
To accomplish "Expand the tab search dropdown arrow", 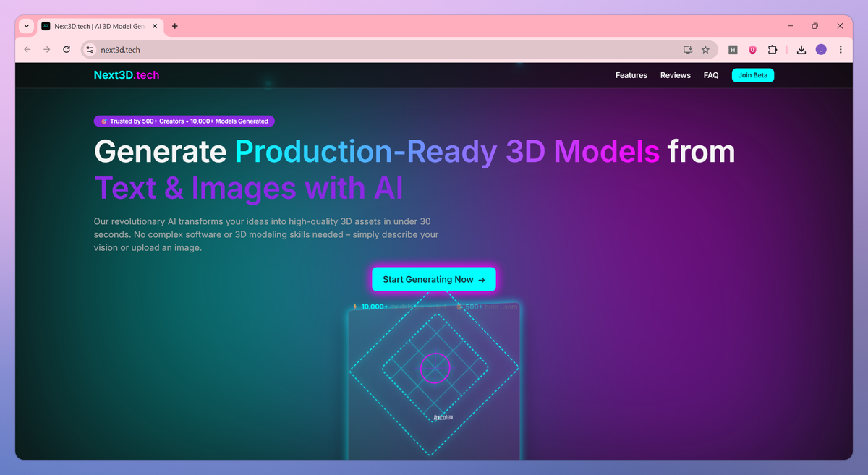I will click(x=27, y=26).
